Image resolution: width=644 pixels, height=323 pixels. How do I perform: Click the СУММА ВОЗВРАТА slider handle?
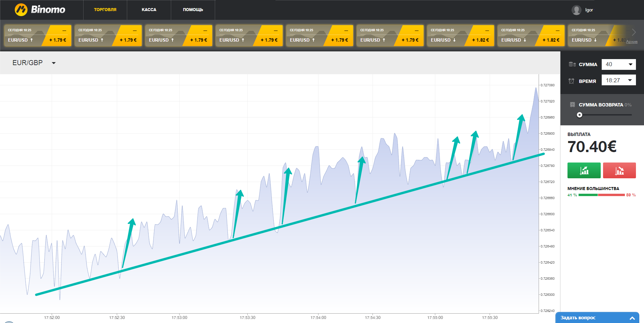[x=580, y=115]
